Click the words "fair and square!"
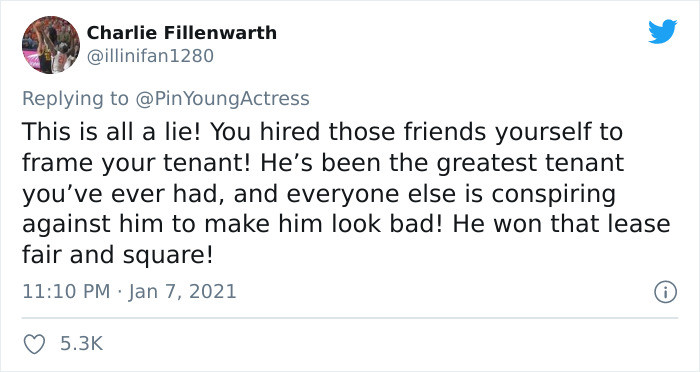Viewport: 700px width, 372px height. click(117, 256)
